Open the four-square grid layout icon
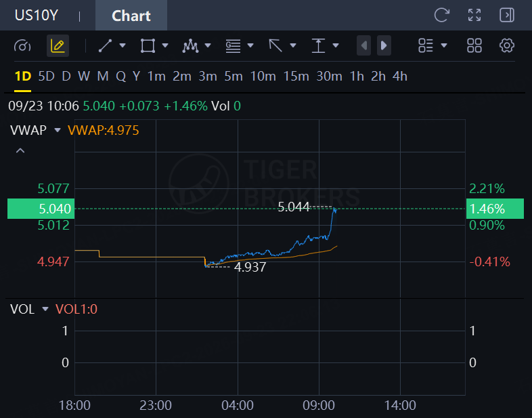The width and height of the screenshot is (532, 418). click(x=474, y=45)
